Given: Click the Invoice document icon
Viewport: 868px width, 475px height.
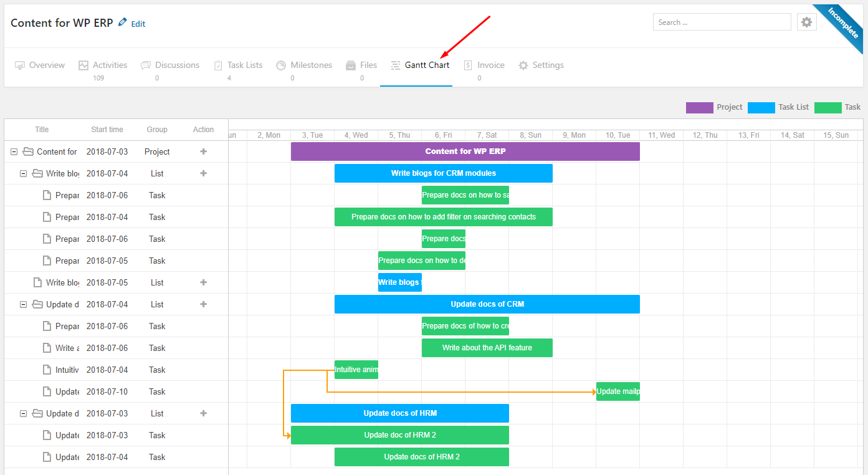Looking at the screenshot, I should 468,65.
